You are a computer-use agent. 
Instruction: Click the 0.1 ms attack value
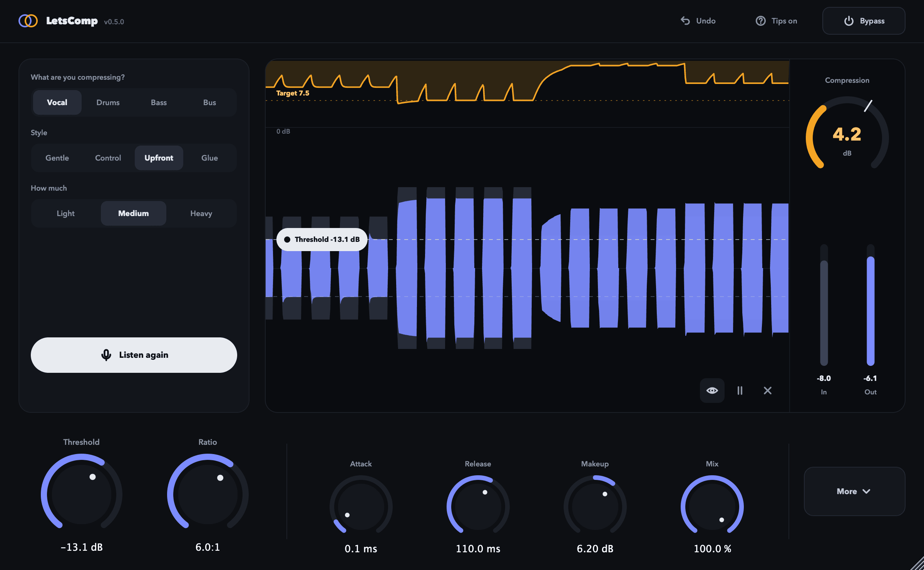[361, 549]
